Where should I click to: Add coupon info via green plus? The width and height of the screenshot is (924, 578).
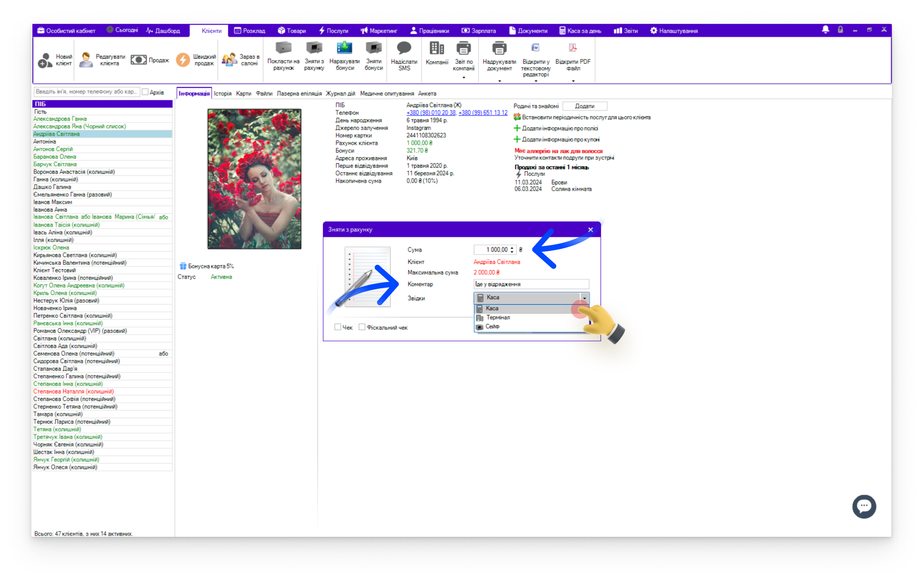click(x=517, y=139)
